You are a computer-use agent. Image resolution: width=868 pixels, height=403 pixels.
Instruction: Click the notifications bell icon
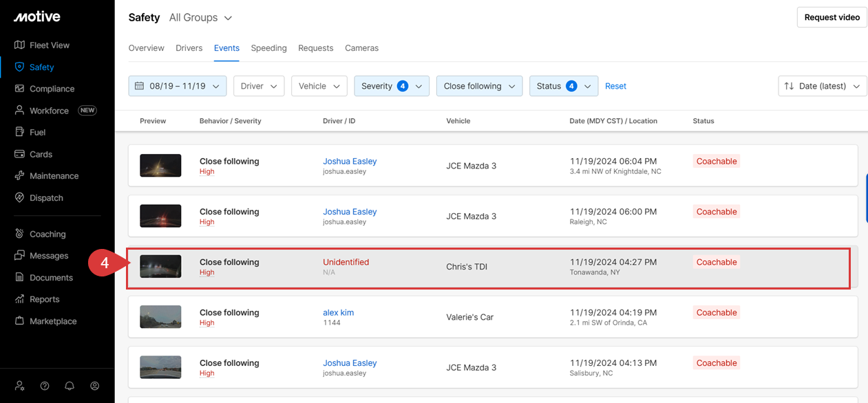tap(70, 386)
